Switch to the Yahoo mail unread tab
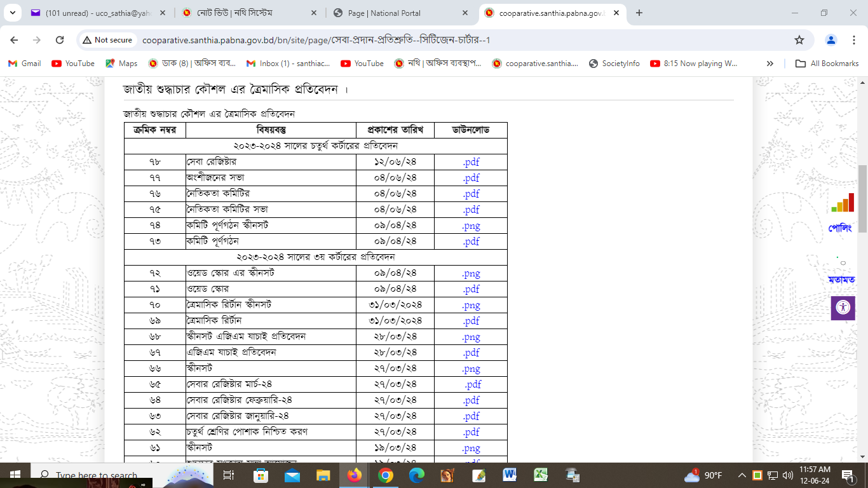868x488 pixels. tap(95, 13)
